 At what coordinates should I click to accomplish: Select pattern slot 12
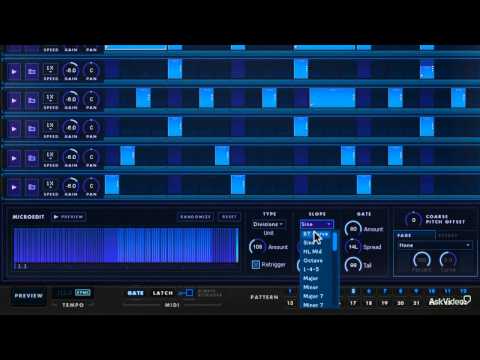464,291
